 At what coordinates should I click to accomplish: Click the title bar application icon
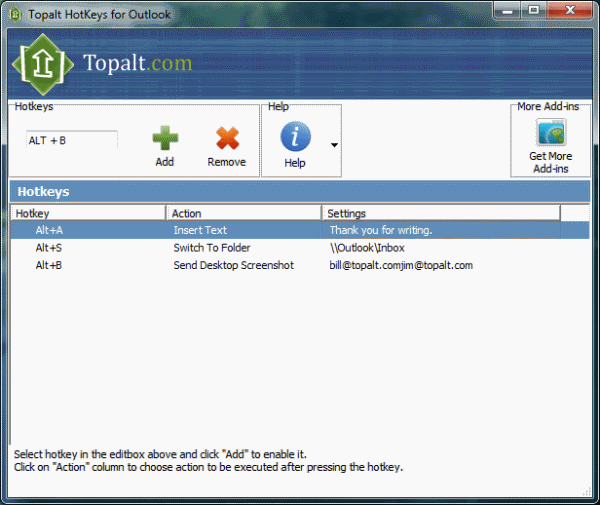coord(15,15)
